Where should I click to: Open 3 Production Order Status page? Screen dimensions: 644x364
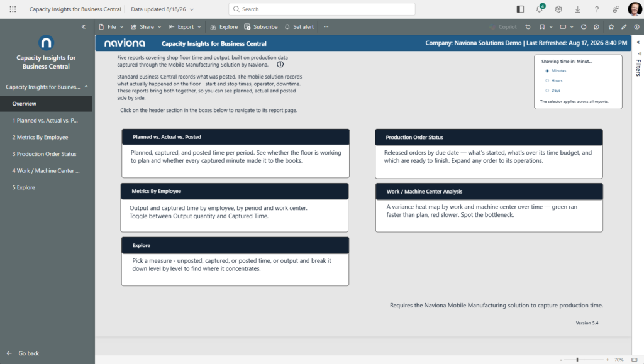coord(46,154)
